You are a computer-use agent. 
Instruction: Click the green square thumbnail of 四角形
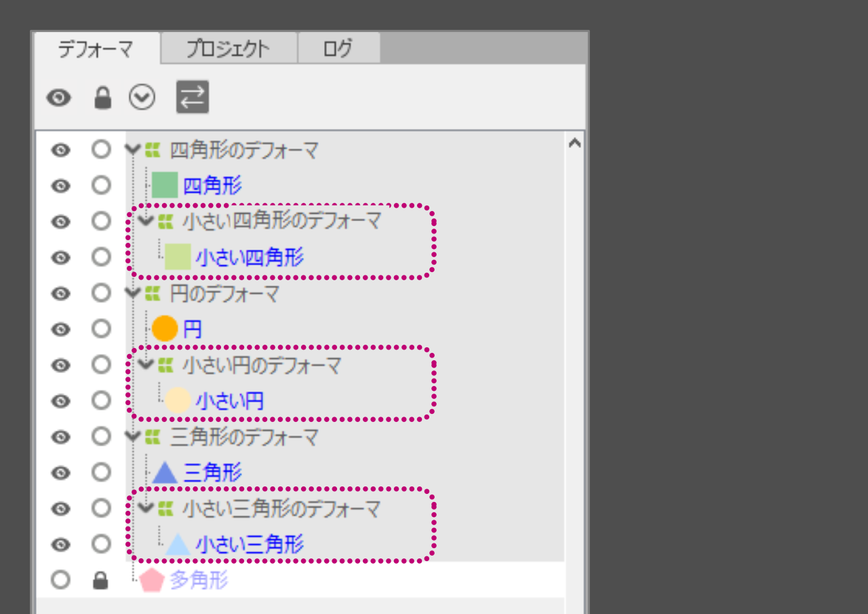click(x=165, y=185)
